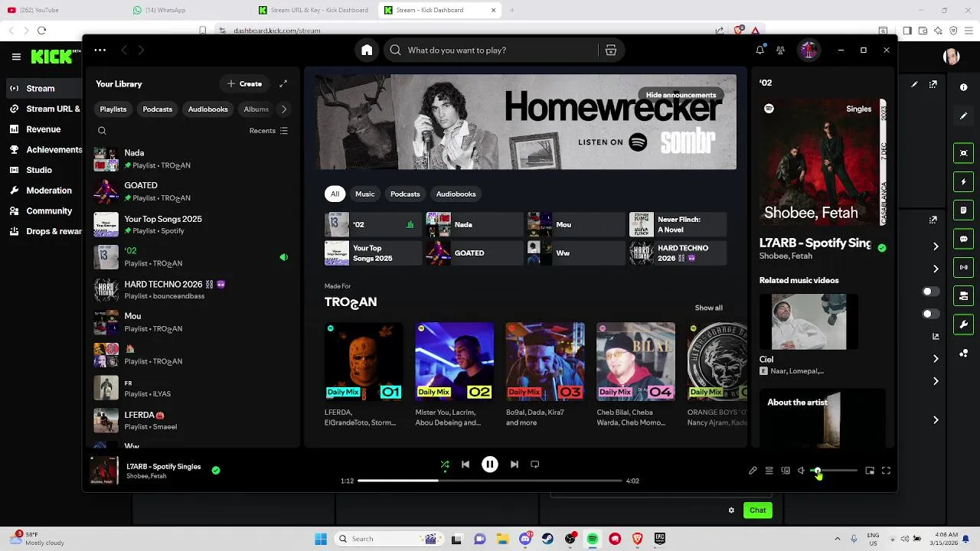Toggle shuffle mode
The width and height of the screenshot is (980, 551).
[445, 465]
